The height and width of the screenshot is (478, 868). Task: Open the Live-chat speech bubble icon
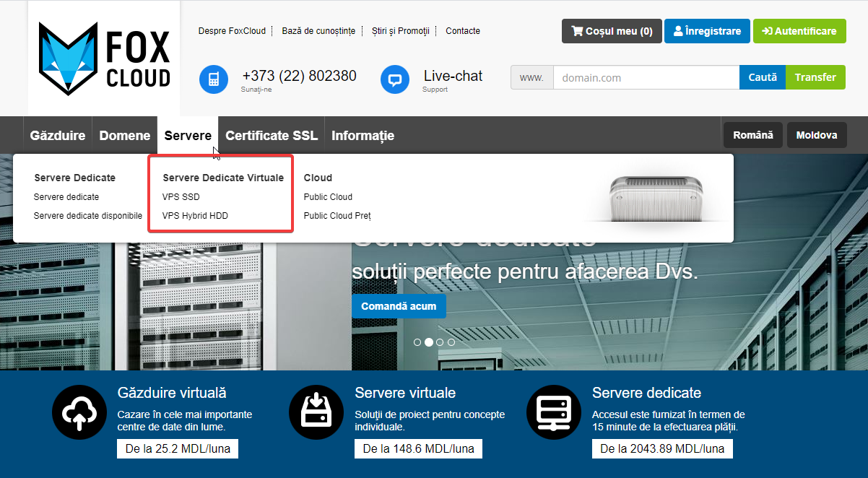[395, 79]
